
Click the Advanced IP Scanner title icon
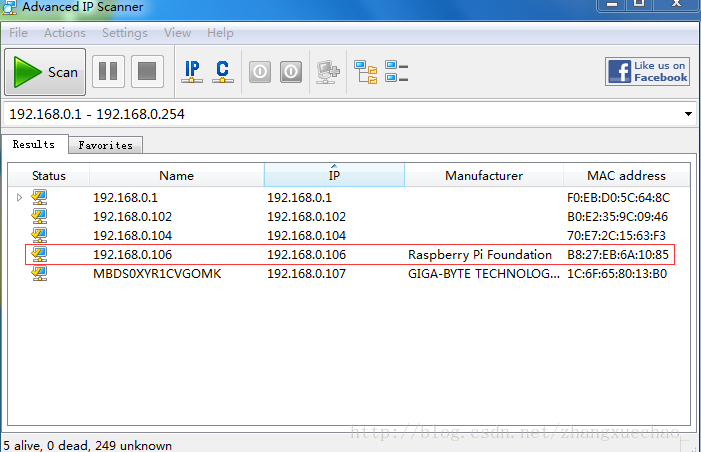click(x=9, y=7)
